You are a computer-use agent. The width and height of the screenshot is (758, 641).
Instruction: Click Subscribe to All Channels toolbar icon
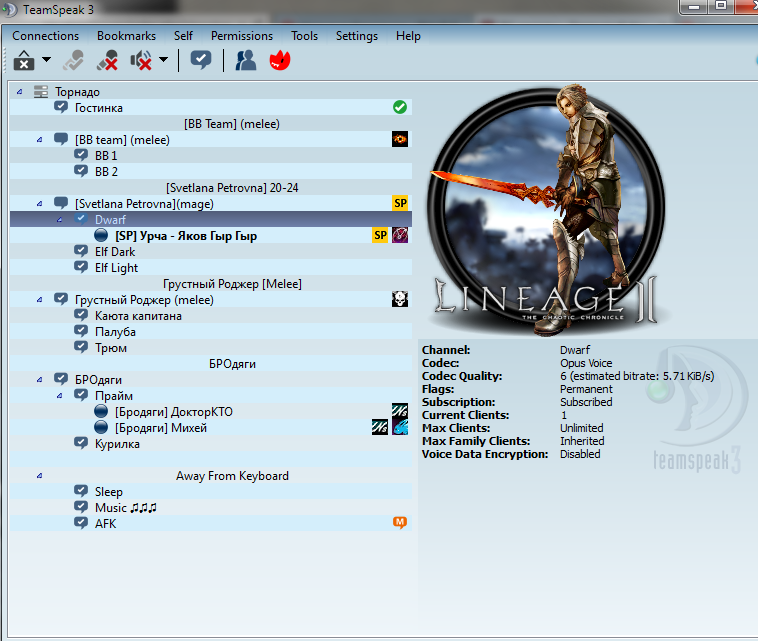point(201,61)
